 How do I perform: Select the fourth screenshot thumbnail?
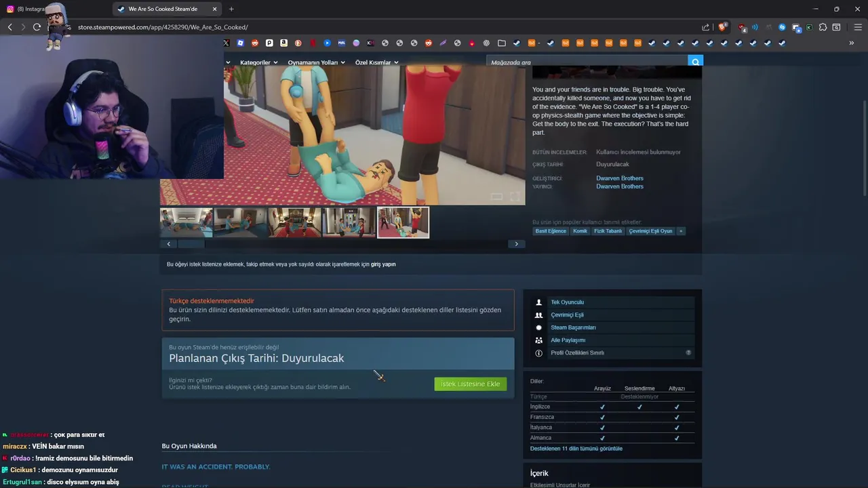(x=349, y=222)
